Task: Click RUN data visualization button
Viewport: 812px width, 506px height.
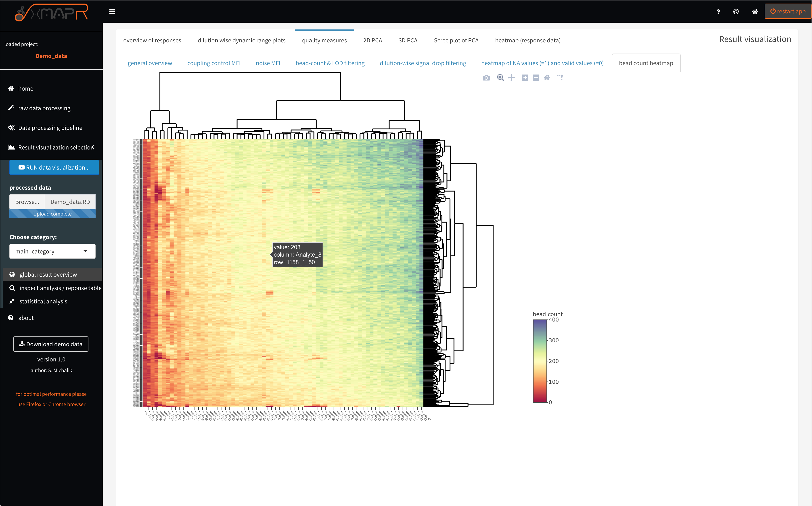Action: click(x=54, y=167)
